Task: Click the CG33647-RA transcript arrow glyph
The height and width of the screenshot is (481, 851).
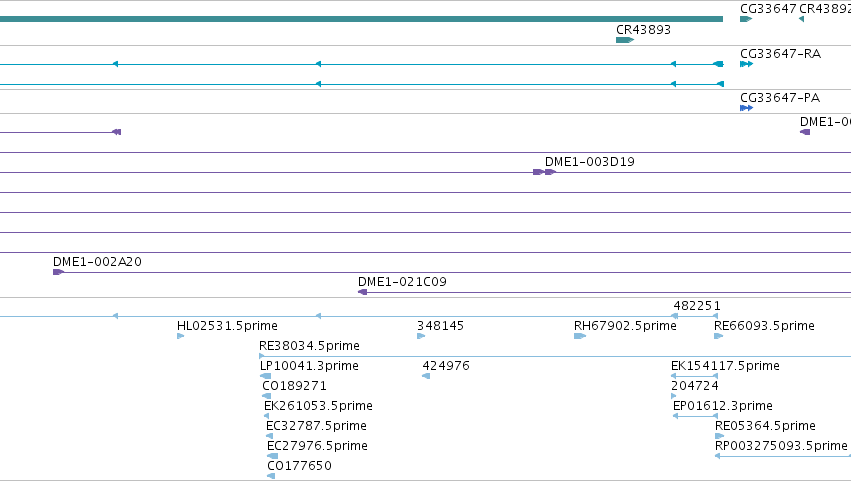Action: (746, 64)
